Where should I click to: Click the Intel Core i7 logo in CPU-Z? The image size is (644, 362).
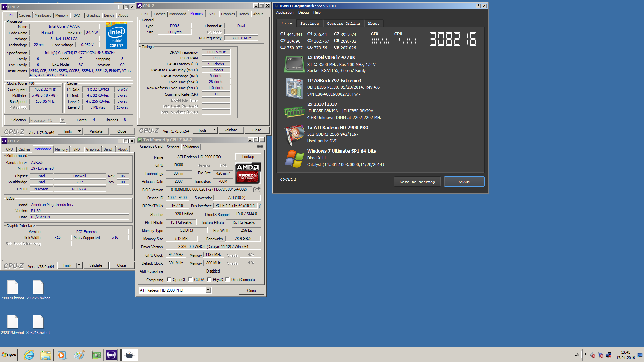point(116,36)
